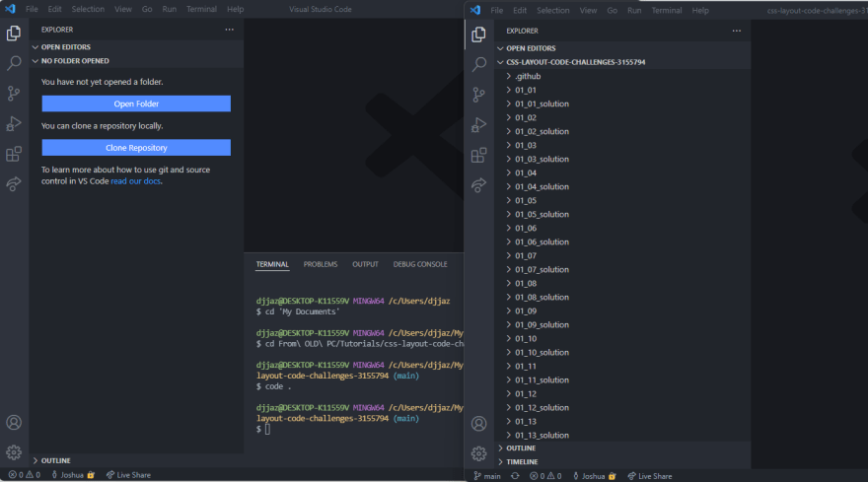Click Explorer more actions in right window
The width and height of the screenshot is (868, 482).
(x=736, y=31)
